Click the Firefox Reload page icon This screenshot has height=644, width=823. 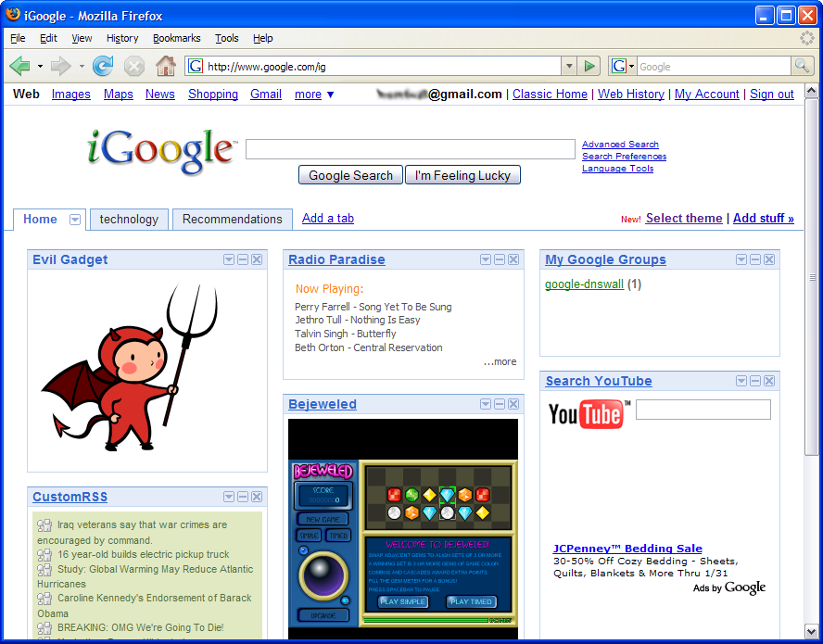coord(103,66)
